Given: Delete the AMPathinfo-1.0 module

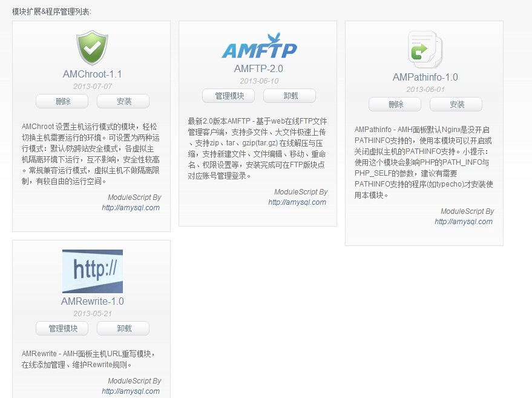Looking at the screenshot, I should tap(395, 104).
